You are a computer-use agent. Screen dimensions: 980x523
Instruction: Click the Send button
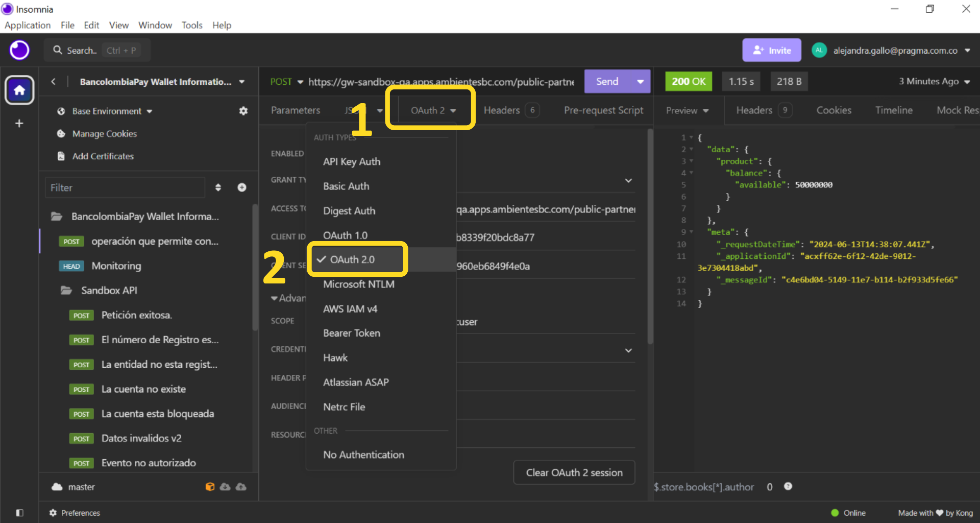[607, 82]
